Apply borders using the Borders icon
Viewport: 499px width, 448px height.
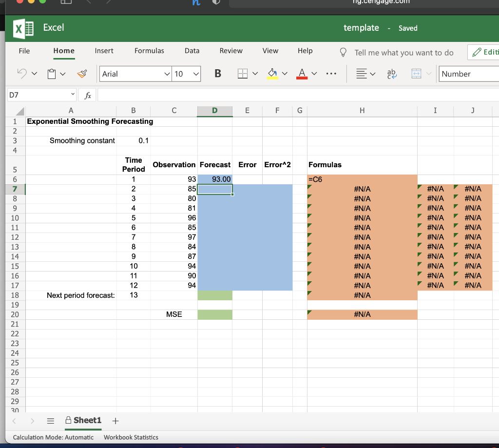coord(242,74)
